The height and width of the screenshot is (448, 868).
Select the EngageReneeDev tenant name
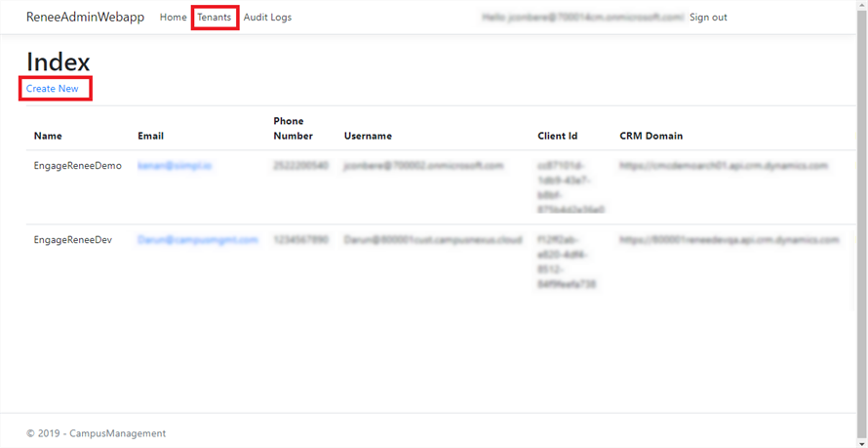pos(73,239)
